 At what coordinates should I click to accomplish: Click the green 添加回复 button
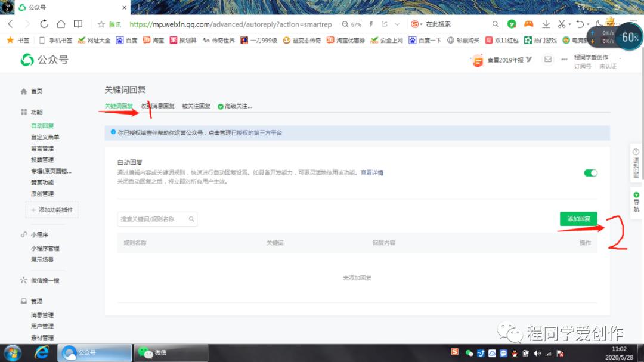click(577, 219)
